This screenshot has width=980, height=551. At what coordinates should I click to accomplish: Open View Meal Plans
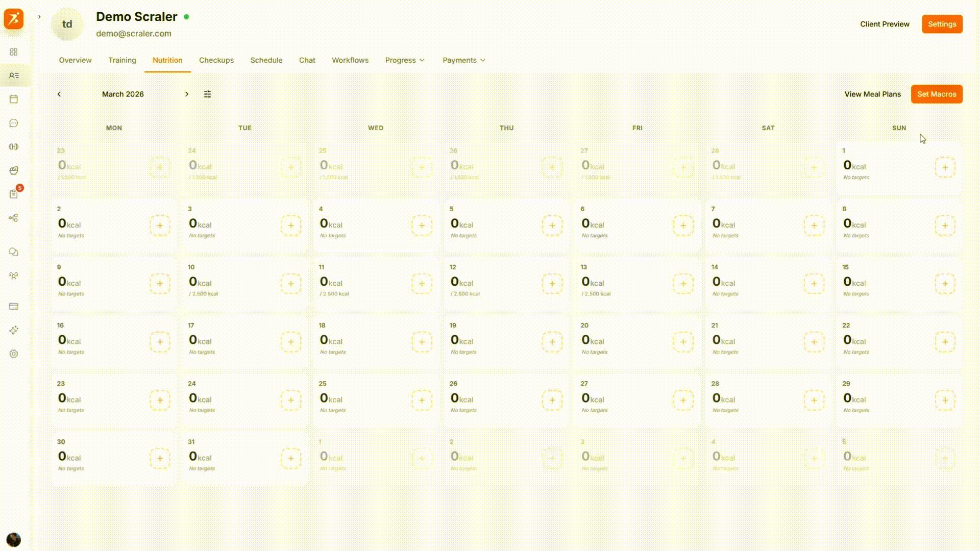coord(872,94)
